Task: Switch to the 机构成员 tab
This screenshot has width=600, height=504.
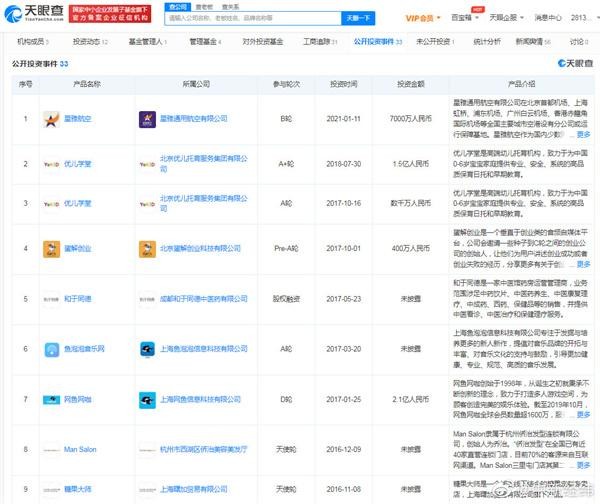Action: tap(33, 42)
